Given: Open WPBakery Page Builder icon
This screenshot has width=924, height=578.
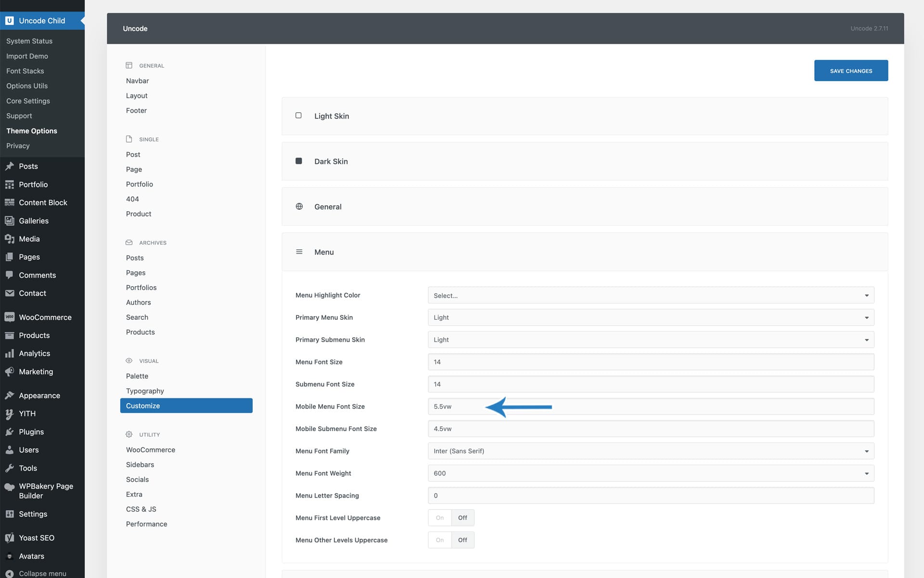Looking at the screenshot, I should pyautogui.click(x=9, y=487).
